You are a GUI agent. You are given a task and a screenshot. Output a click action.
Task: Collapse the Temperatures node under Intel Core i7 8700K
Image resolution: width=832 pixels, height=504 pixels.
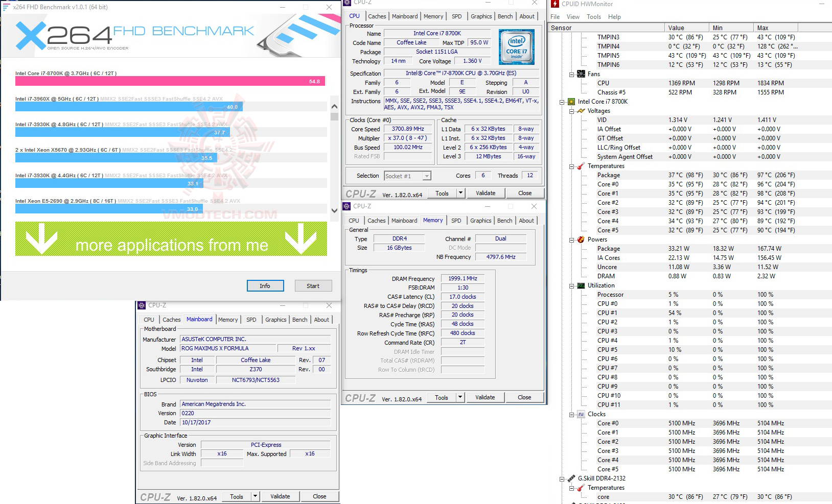click(x=572, y=166)
